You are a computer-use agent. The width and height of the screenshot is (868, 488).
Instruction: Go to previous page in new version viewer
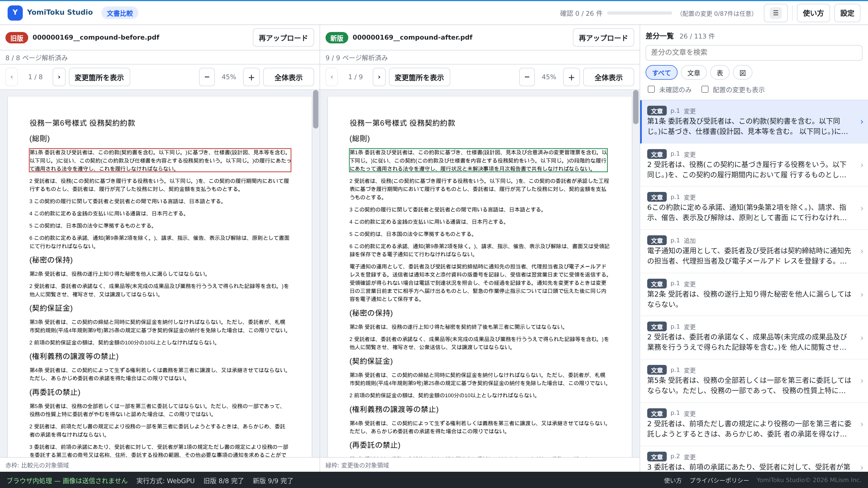[332, 77]
